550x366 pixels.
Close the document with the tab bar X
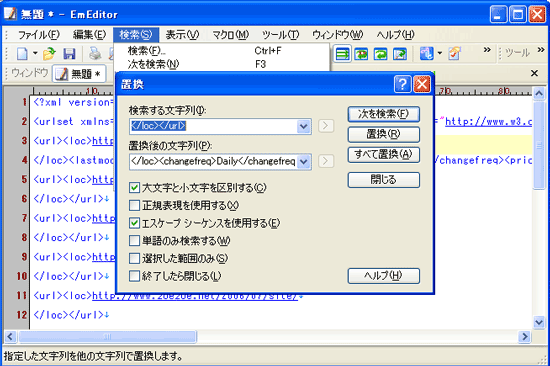[534, 73]
